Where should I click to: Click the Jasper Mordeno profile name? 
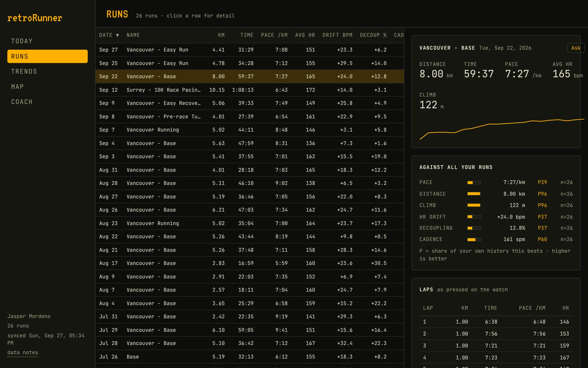(29, 316)
